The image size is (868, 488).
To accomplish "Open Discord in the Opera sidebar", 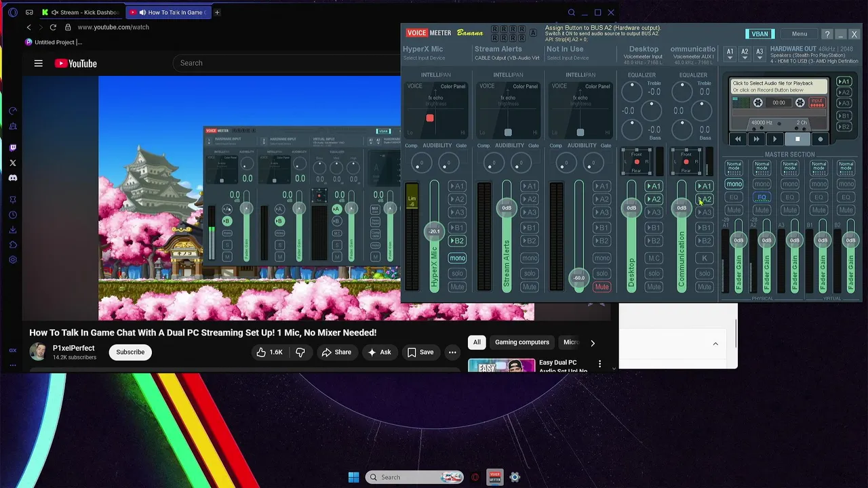I will coord(13,178).
